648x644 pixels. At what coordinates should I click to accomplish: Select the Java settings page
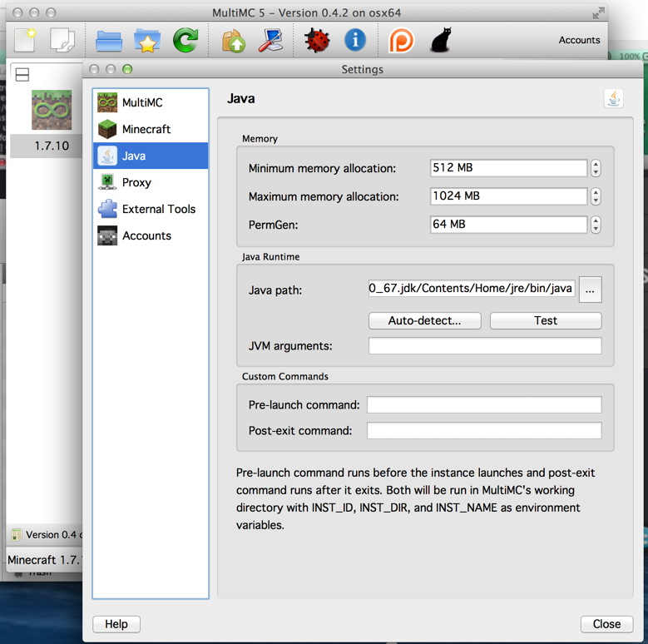151,156
